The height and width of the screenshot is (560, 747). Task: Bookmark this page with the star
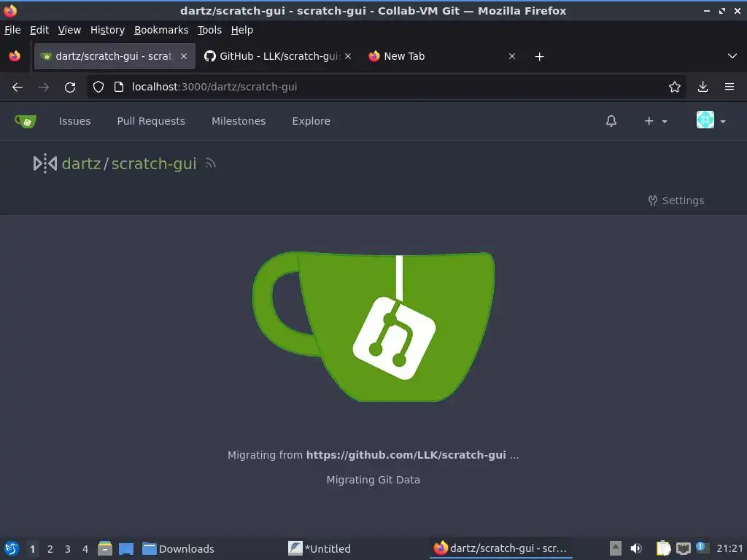coord(675,87)
